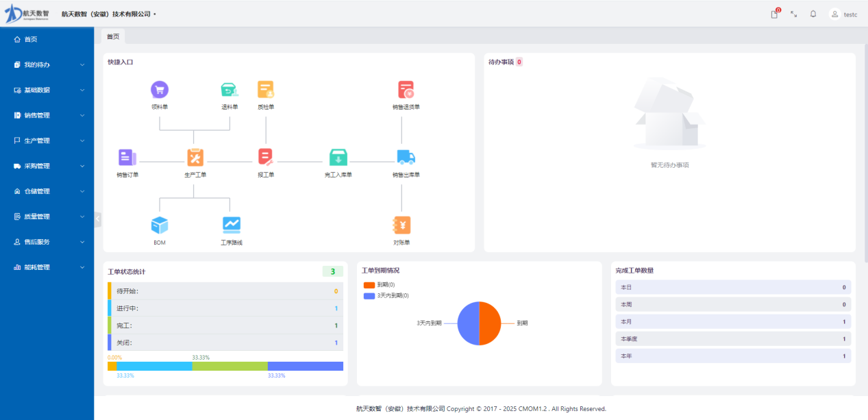The height and width of the screenshot is (420, 868).
Task: Expand the 销售管理 sidebar menu
Action: click(47, 115)
